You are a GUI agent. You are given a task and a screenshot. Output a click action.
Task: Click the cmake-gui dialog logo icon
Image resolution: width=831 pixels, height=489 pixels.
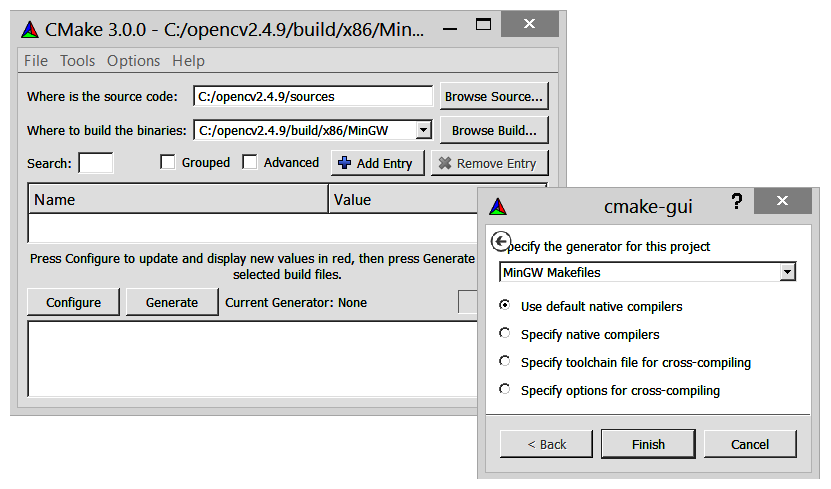pos(498,206)
